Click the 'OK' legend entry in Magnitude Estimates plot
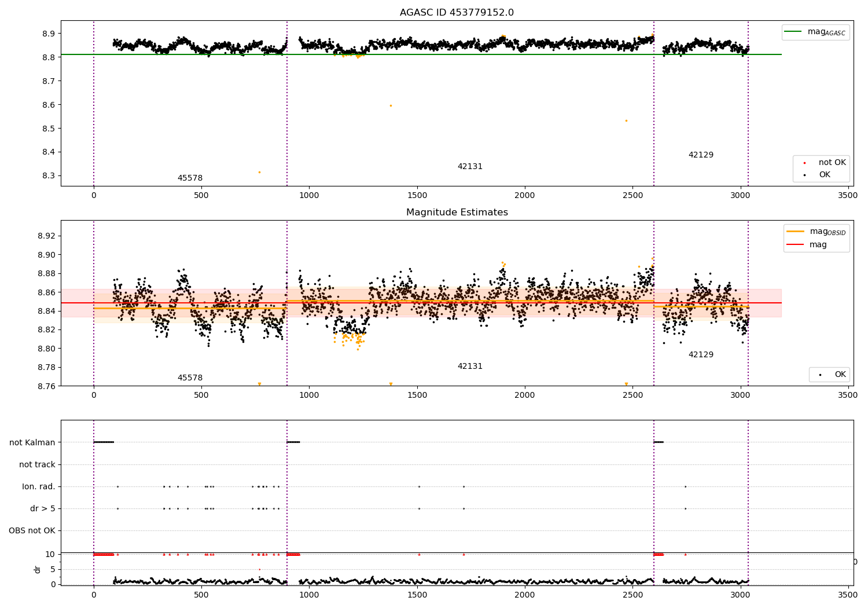 (840, 375)
